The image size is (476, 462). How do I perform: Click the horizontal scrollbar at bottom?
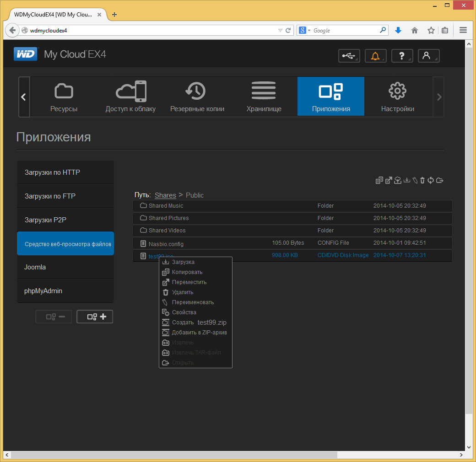tap(174, 455)
